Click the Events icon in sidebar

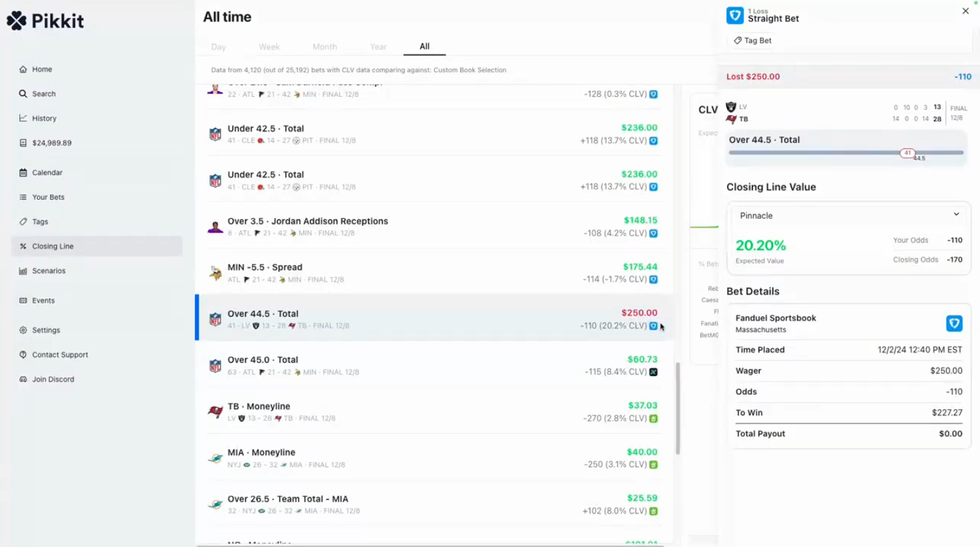point(23,301)
